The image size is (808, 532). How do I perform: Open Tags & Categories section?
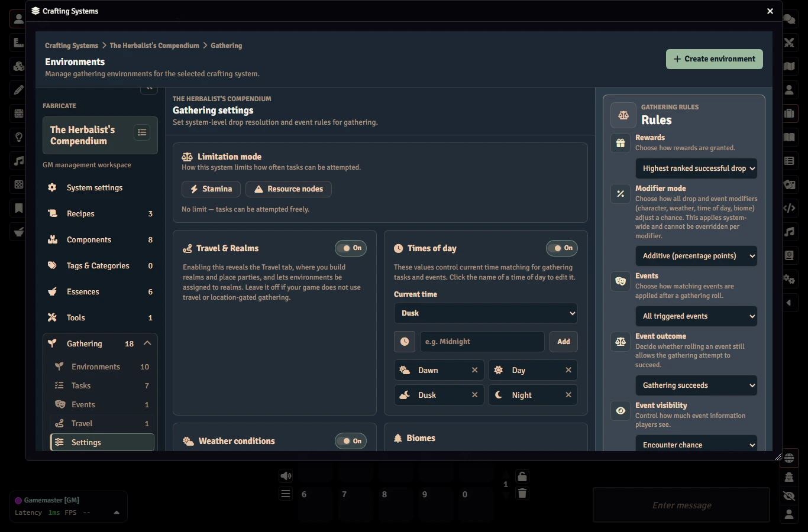point(100,265)
